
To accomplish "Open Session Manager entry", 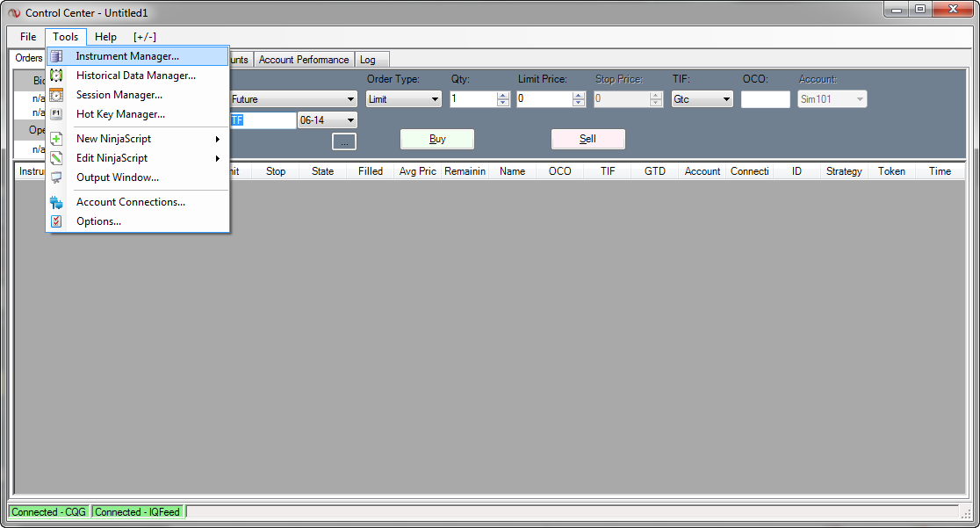I will (138, 95).
